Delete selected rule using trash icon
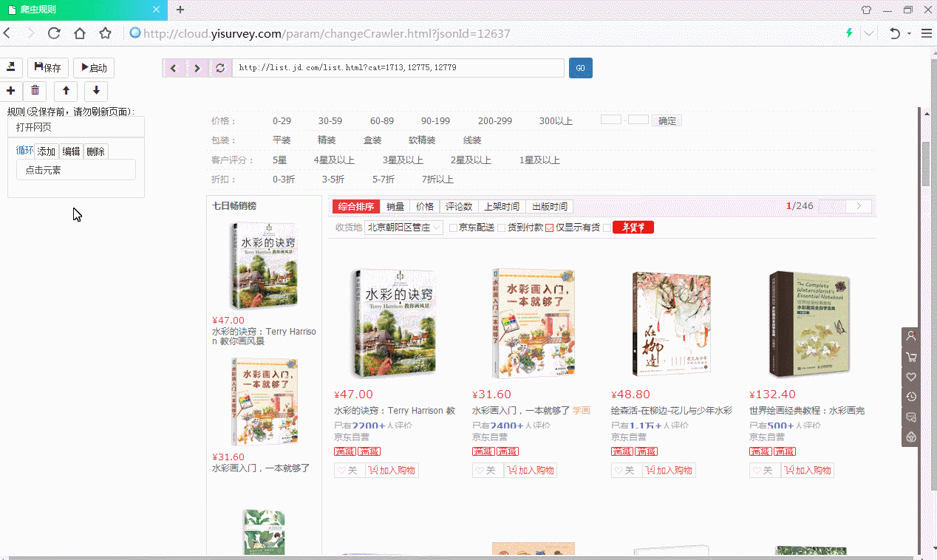This screenshot has height=560, width=937. 35,91
